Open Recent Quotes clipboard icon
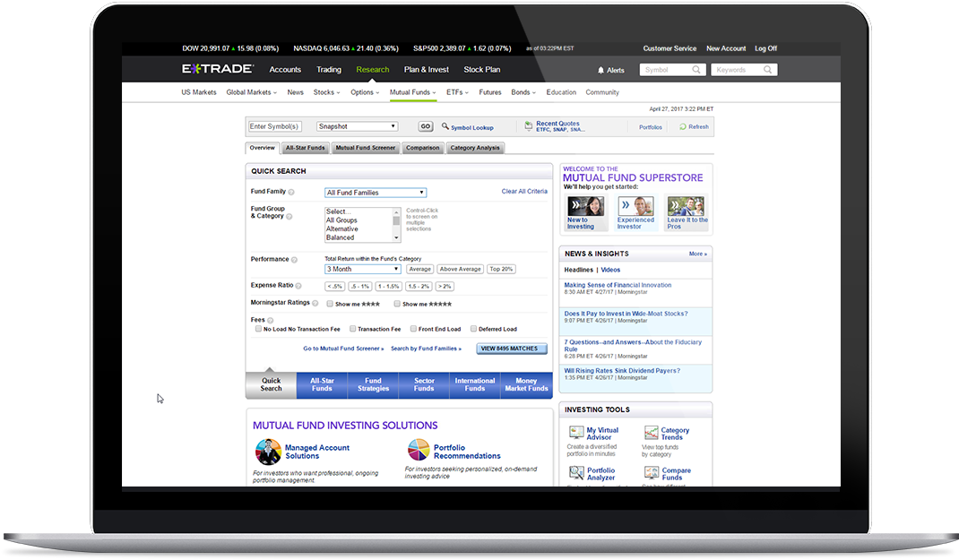Image resolution: width=959 pixels, height=560 pixels. click(x=529, y=126)
